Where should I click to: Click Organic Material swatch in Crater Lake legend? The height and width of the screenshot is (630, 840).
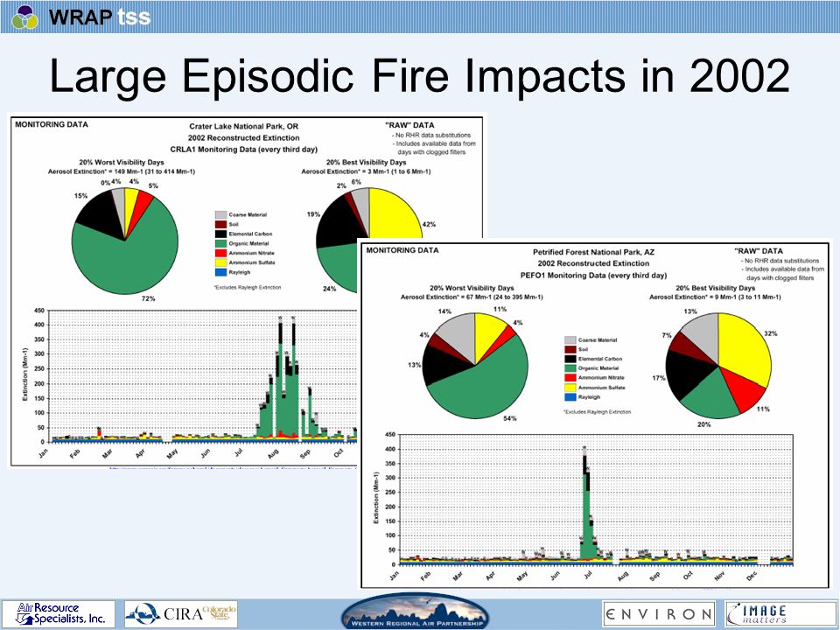220,244
